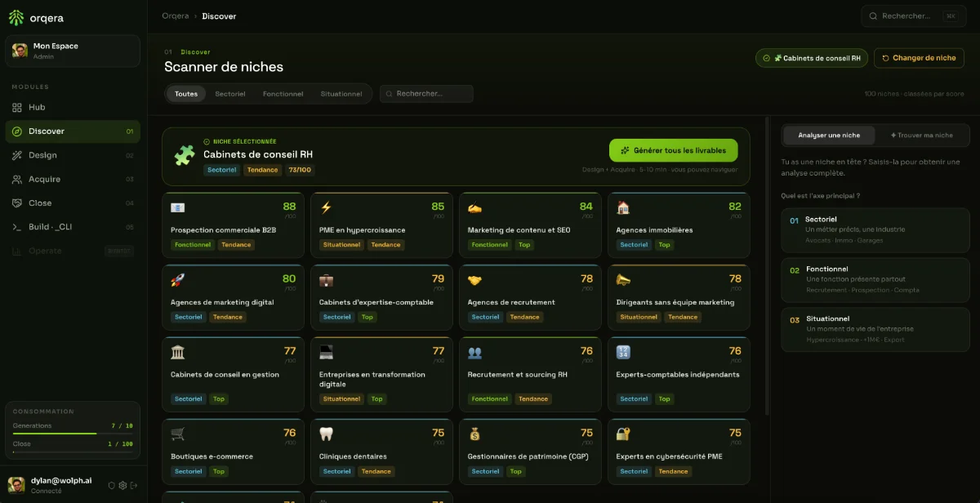
Task: Select the Fonctionnel filter tab
Action: [283, 94]
